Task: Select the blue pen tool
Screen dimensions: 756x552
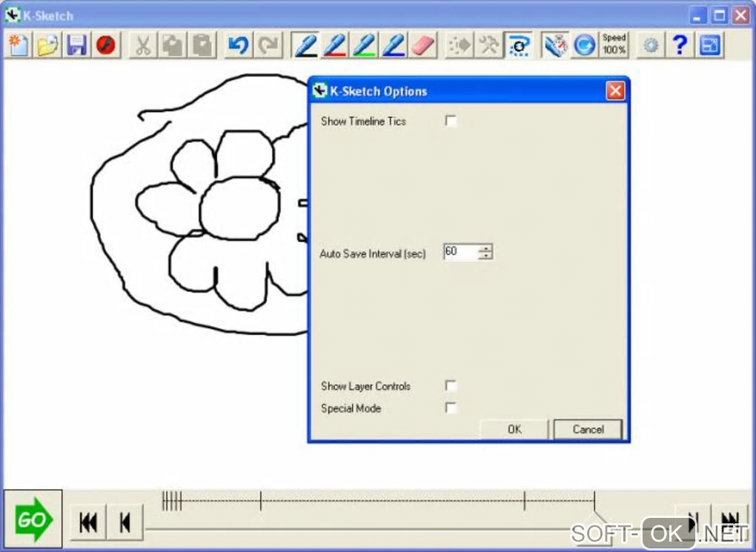Action: (394, 45)
